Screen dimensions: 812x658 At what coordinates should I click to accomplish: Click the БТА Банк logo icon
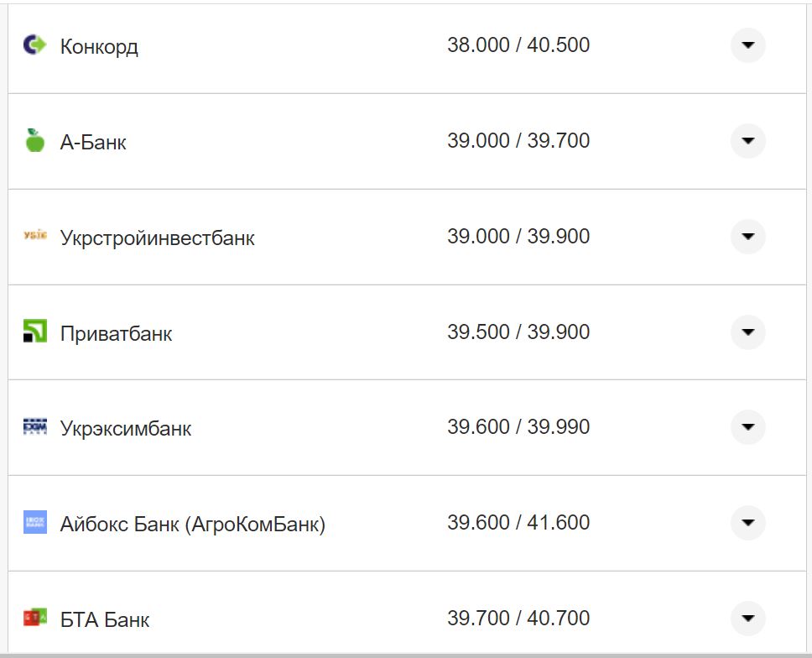(x=35, y=618)
